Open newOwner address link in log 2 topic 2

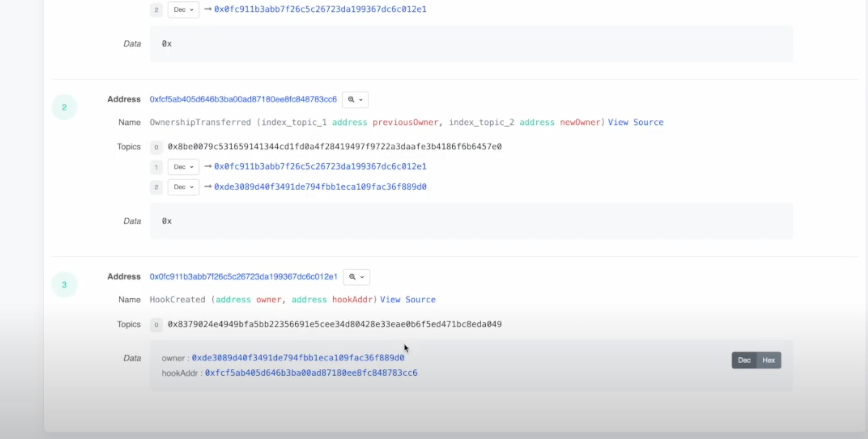click(x=320, y=187)
